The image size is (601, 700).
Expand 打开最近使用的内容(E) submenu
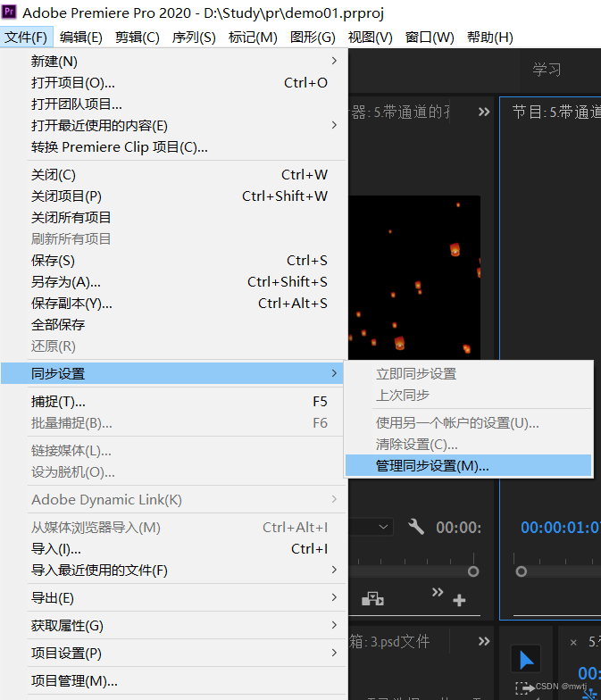[x=174, y=125]
